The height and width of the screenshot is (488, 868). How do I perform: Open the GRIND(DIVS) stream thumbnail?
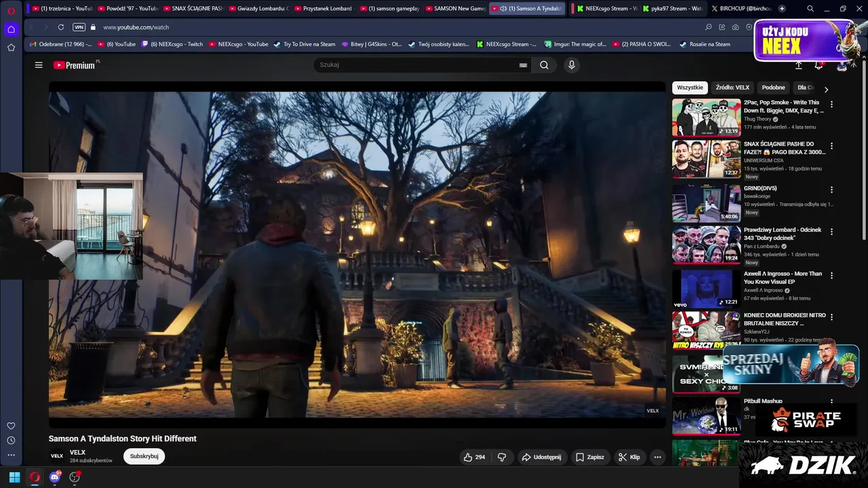click(706, 203)
